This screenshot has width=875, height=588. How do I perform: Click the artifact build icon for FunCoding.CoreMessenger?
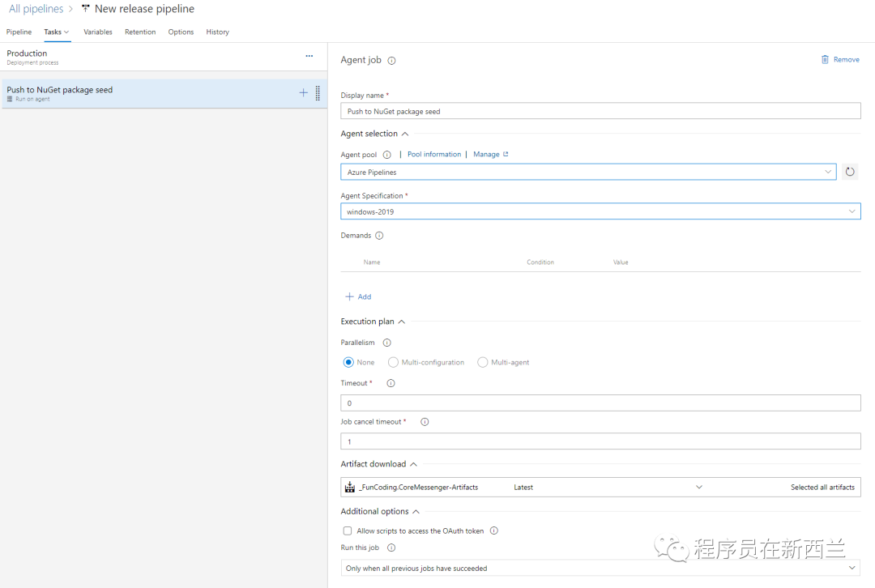[x=350, y=487]
